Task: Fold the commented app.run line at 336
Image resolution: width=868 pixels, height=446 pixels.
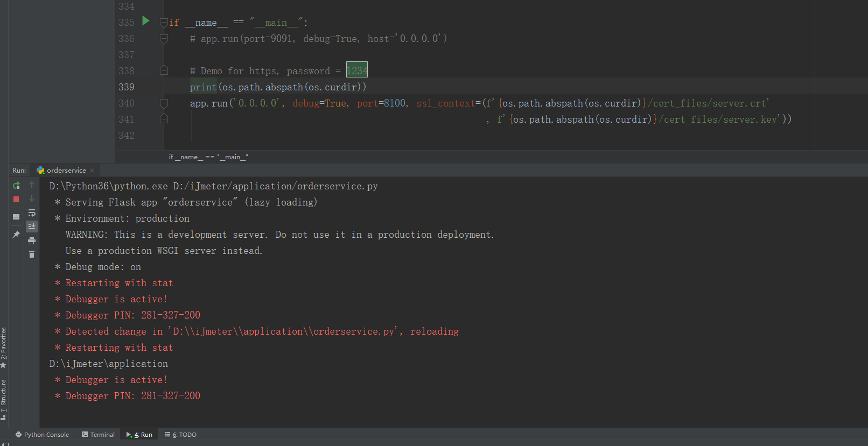Action: [x=164, y=39]
